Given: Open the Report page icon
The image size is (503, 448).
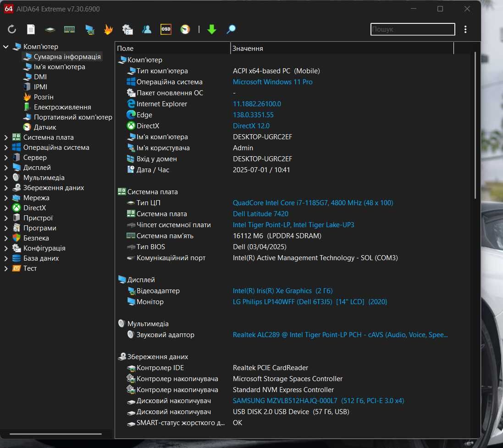Looking at the screenshot, I should [x=31, y=29].
